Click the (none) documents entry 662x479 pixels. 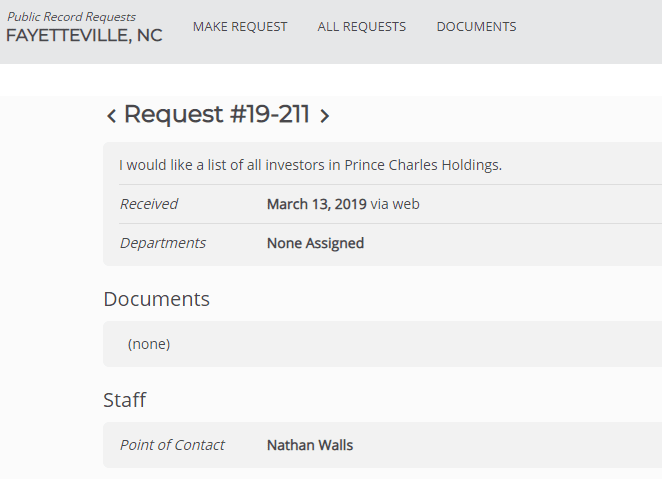149,344
